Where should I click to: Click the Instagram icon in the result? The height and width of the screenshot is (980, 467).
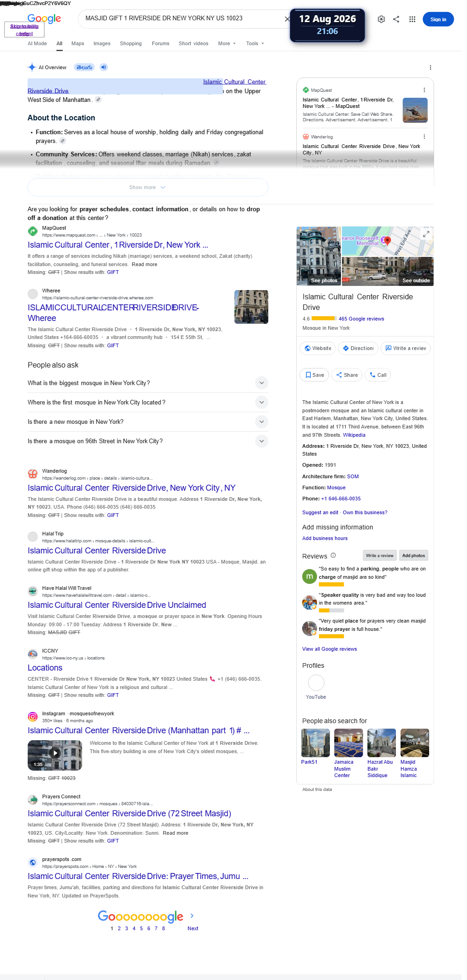point(33,717)
